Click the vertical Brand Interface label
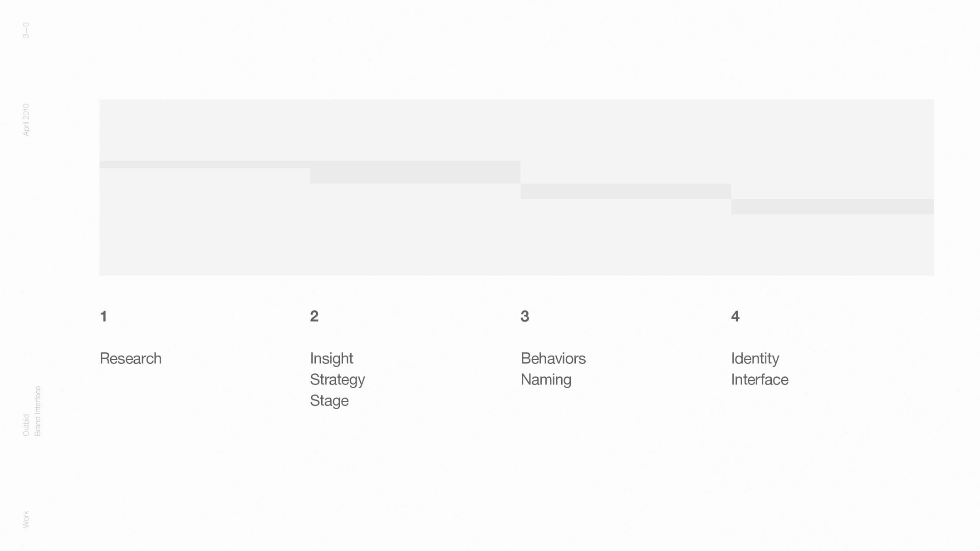 [x=38, y=411]
